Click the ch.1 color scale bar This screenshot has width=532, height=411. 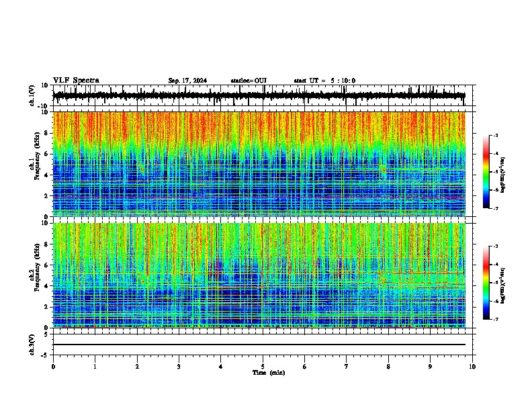tap(486, 172)
